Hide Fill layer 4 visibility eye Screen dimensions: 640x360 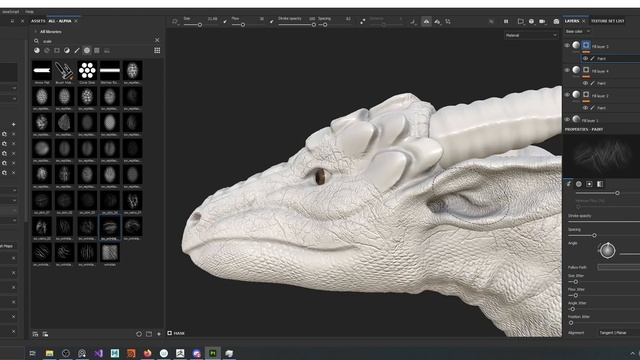[567, 70]
